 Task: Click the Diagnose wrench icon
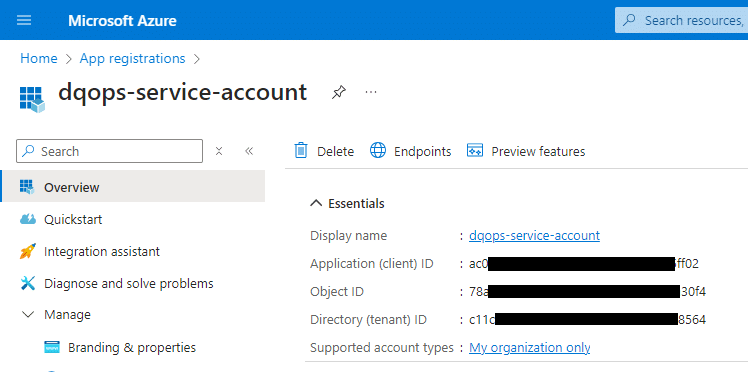pyautogui.click(x=28, y=283)
